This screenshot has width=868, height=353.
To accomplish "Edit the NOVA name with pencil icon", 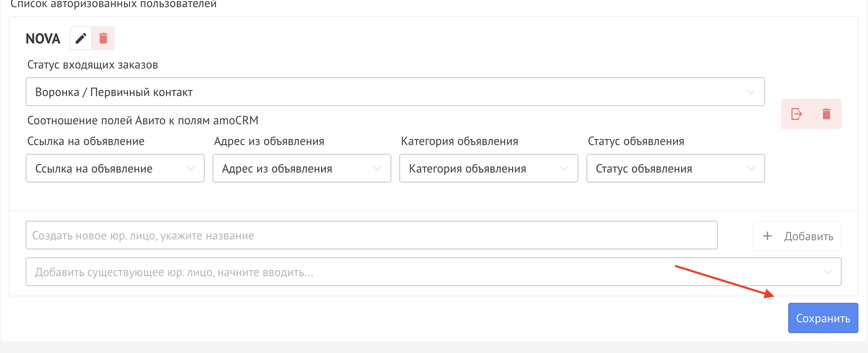I will (x=81, y=38).
